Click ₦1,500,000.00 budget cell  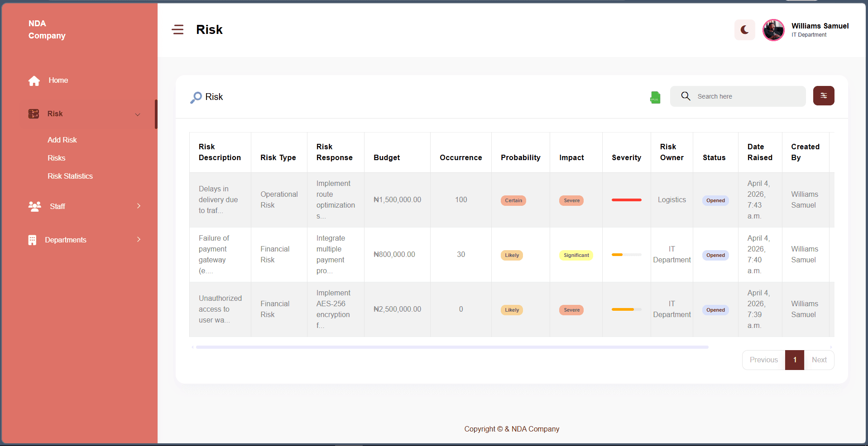point(397,199)
